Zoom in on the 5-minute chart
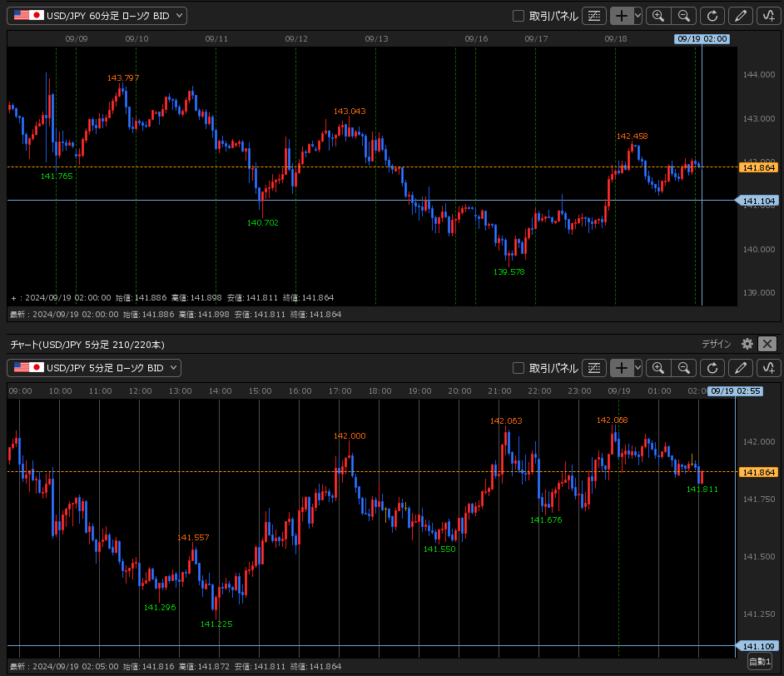The height and width of the screenshot is (676, 784). click(x=658, y=368)
